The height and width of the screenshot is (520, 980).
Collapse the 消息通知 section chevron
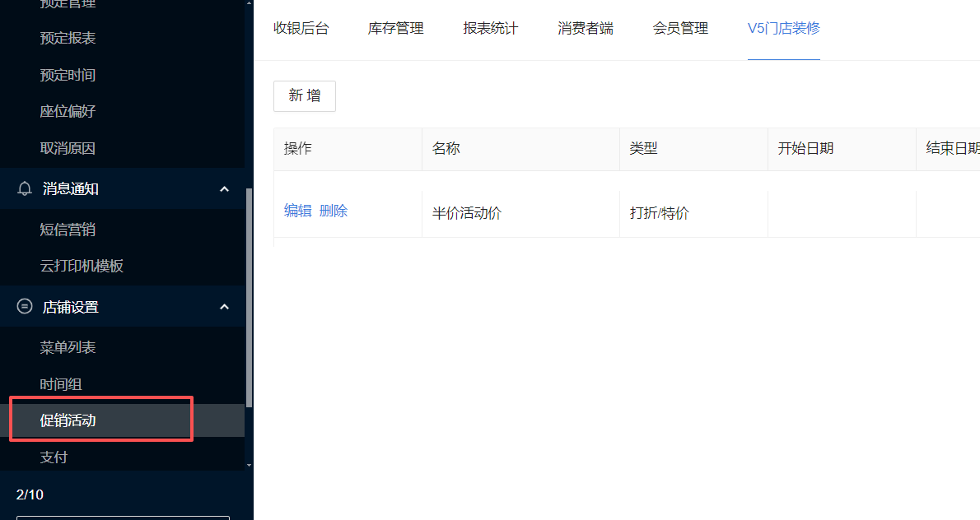click(x=224, y=189)
